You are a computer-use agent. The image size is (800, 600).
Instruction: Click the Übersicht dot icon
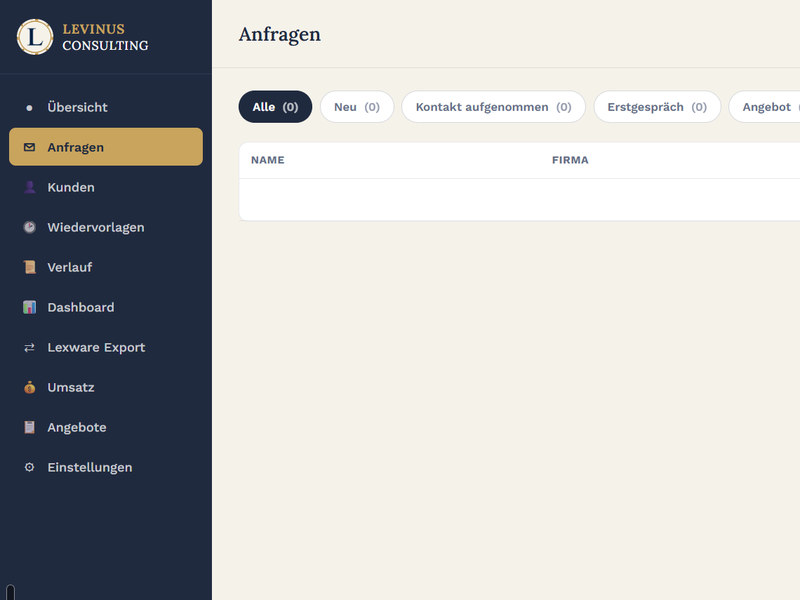point(30,108)
